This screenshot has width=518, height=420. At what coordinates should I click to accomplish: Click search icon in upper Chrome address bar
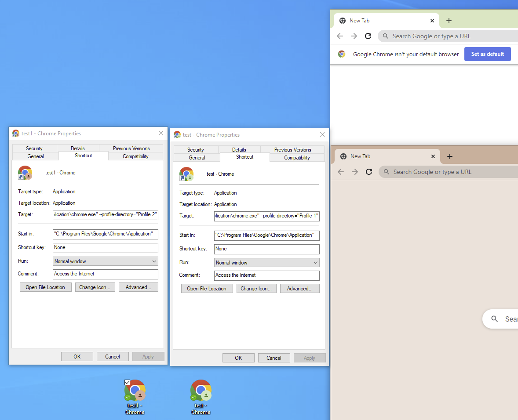pyautogui.click(x=386, y=36)
